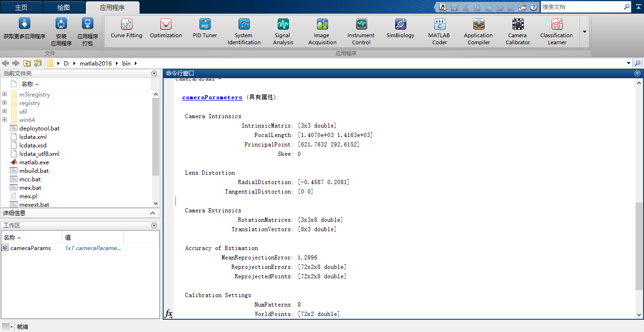The image size is (644, 332).
Task: Click the bin path segment
Action: coord(126,63)
